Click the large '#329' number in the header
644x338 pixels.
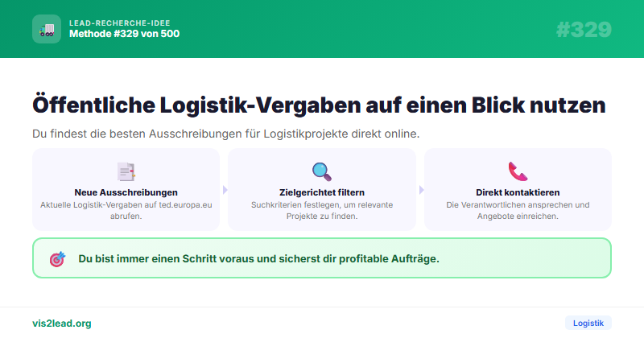tap(584, 30)
